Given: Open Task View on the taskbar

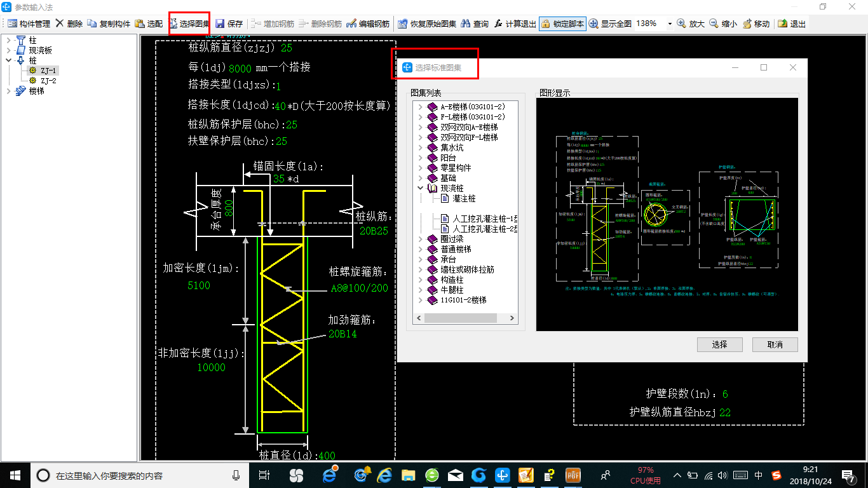Looking at the screenshot, I should pyautogui.click(x=264, y=475).
